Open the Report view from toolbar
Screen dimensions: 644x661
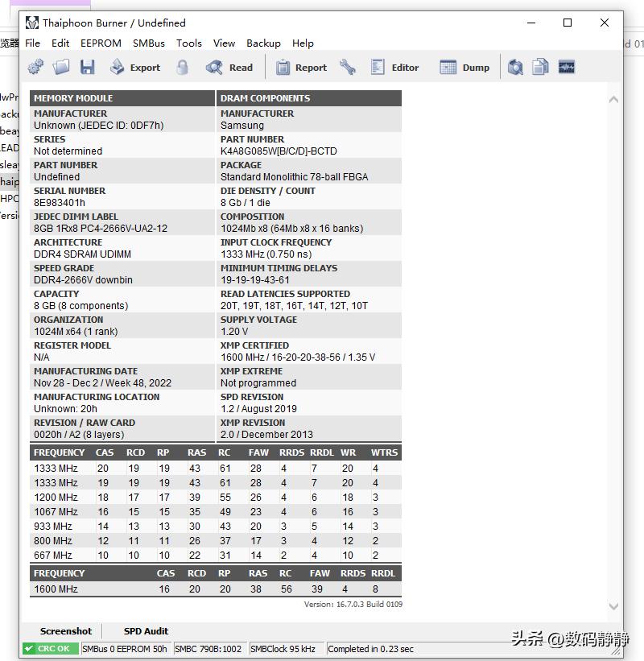pos(301,68)
